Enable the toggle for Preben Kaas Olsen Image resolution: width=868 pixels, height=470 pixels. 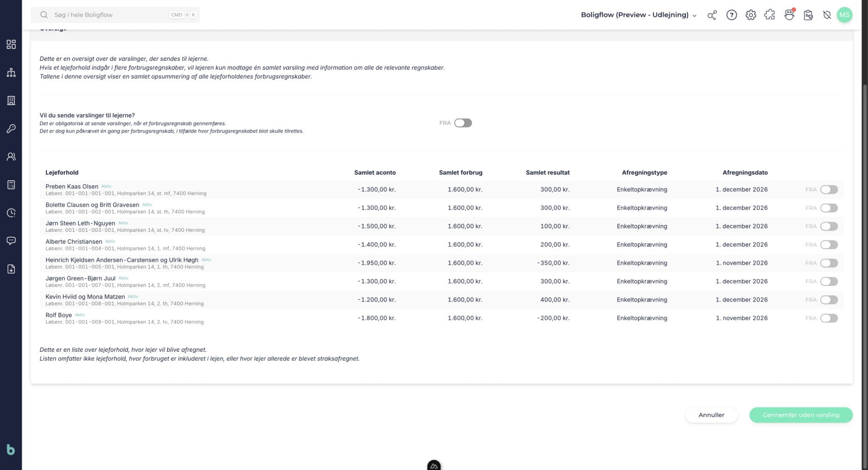point(829,190)
